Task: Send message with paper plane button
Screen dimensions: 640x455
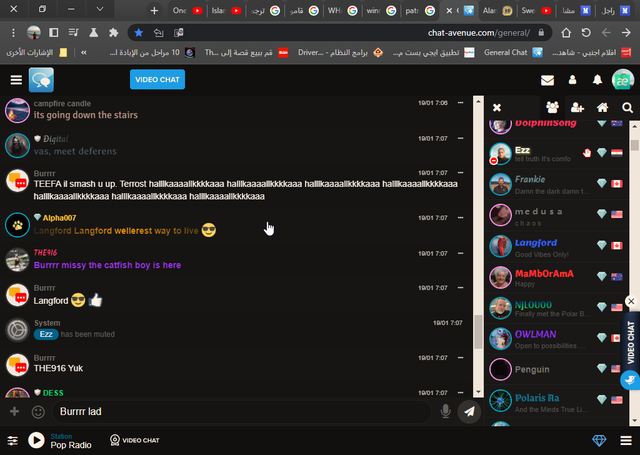Action: click(469, 411)
